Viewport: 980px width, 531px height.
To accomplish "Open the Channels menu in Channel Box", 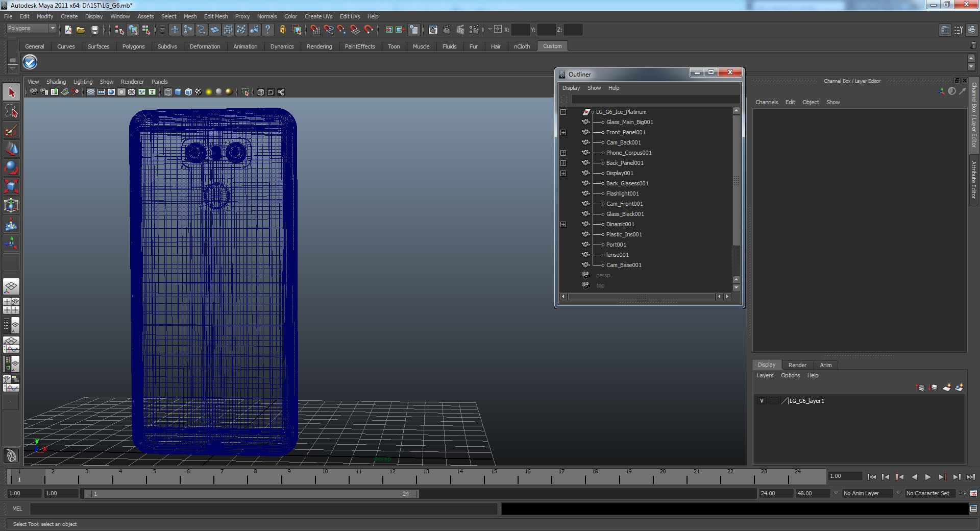I will [x=767, y=102].
